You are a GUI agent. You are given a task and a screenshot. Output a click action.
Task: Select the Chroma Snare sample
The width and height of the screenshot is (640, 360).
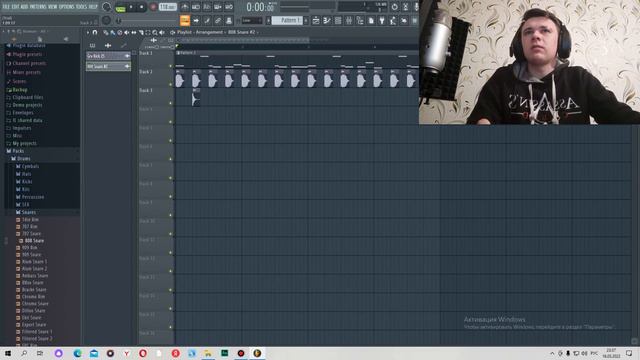[x=35, y=304]
